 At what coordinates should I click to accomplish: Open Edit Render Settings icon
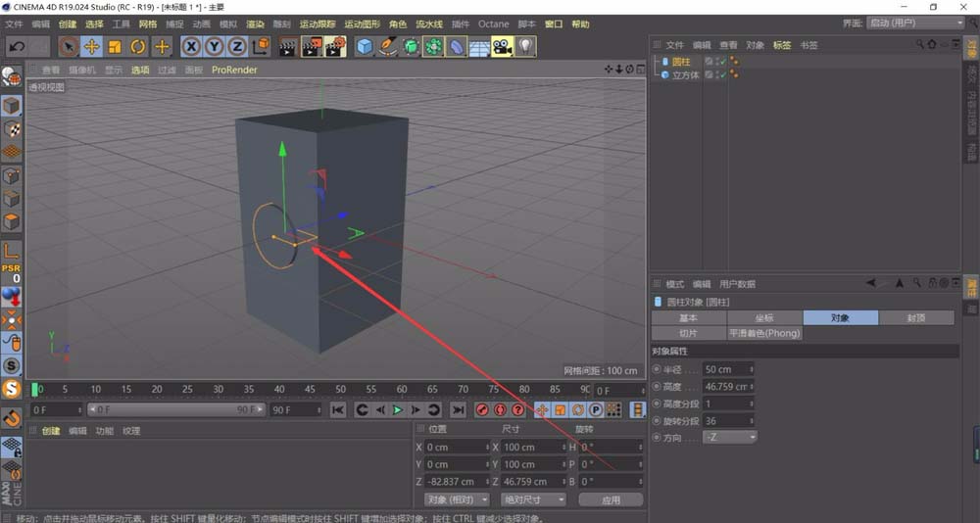335,47
